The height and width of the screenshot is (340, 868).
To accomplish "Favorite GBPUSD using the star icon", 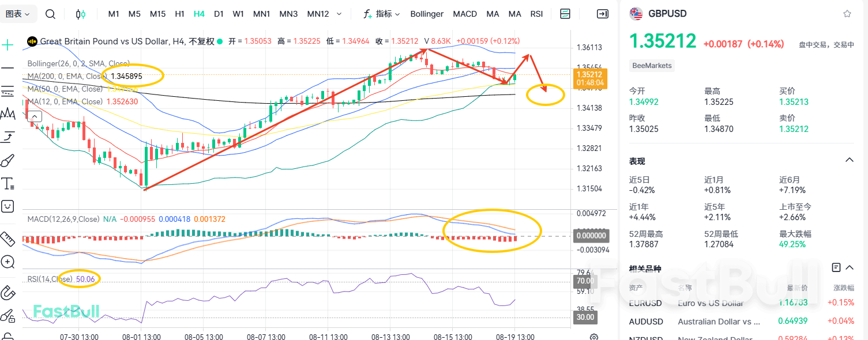I will (x=847, y=13).
